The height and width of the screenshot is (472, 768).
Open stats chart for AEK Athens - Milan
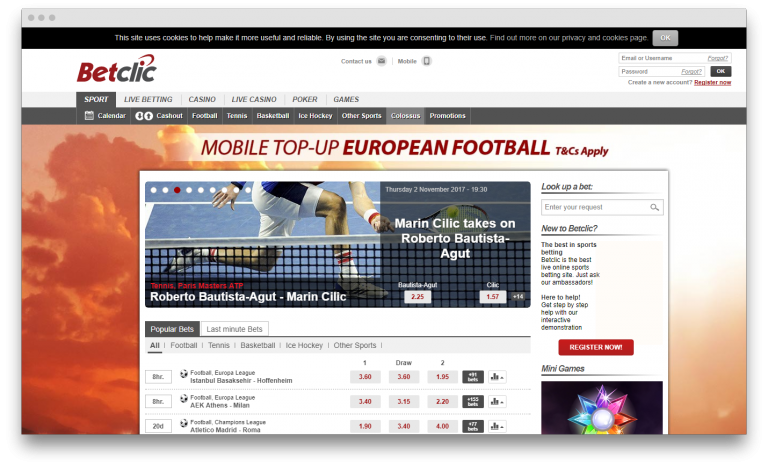click(497, 401)
